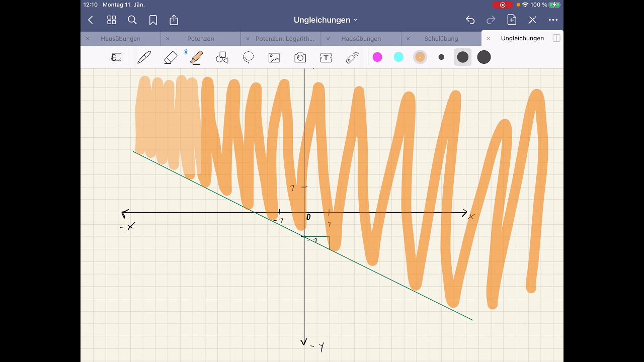Toggle the zoom window tool

tap(116, 57)
